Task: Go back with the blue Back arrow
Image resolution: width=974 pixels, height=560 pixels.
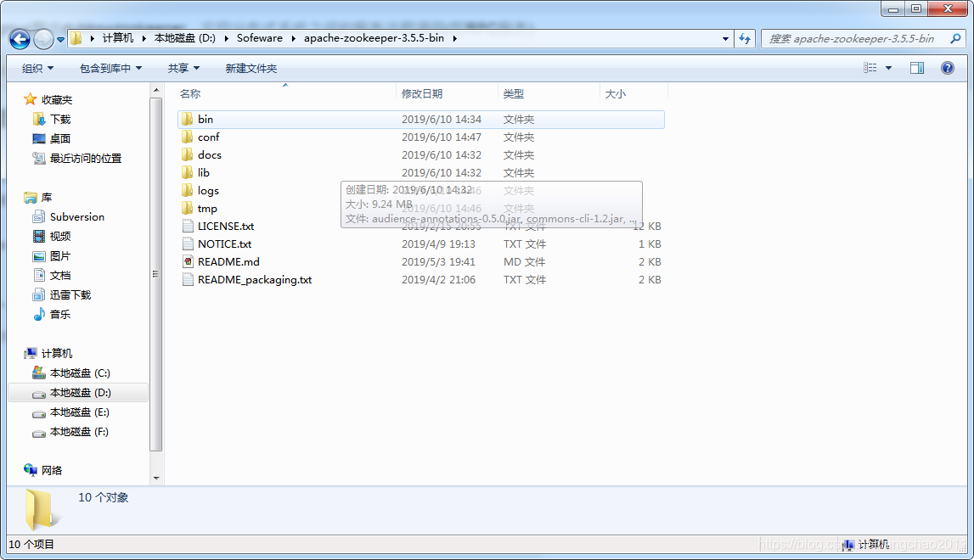Action: click(20, 39)
